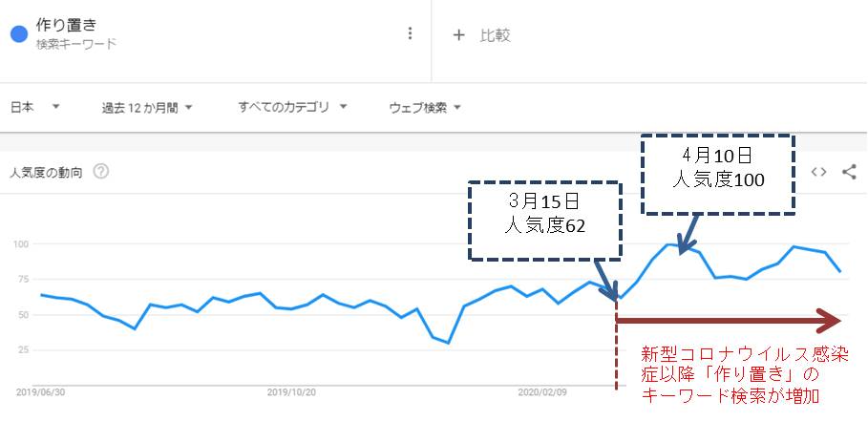Click the 人気度の動向 section title
Screen dimensions: 868x421
pos(47,172)
